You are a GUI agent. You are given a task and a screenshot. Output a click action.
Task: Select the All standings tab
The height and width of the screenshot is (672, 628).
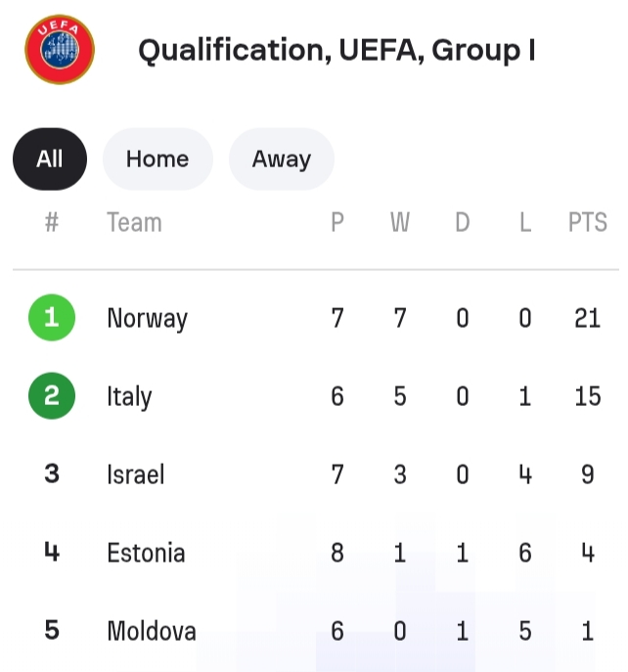coord(50,159)
